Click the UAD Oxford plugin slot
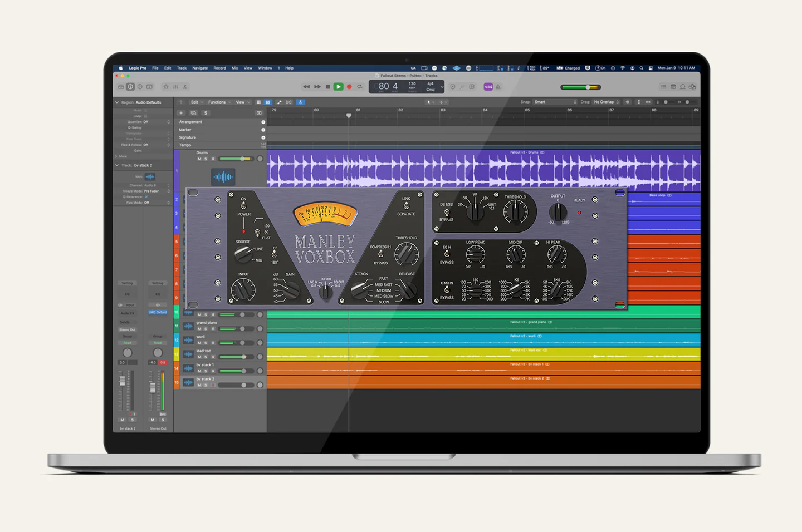 tap(158, 312)
